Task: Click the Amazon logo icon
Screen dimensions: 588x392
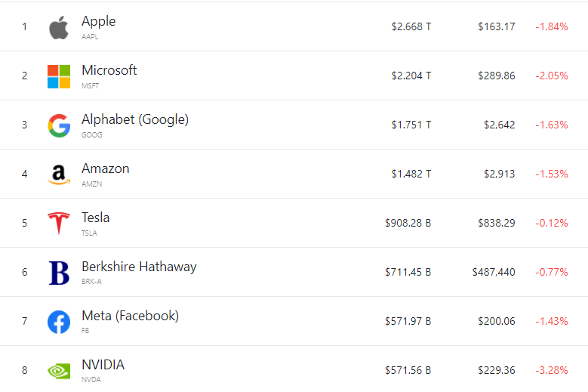Action: [x=59, y=174]
